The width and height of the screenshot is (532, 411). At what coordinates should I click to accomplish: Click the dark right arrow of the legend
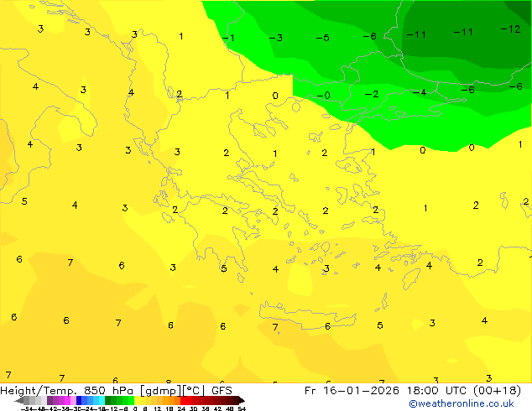242,400
